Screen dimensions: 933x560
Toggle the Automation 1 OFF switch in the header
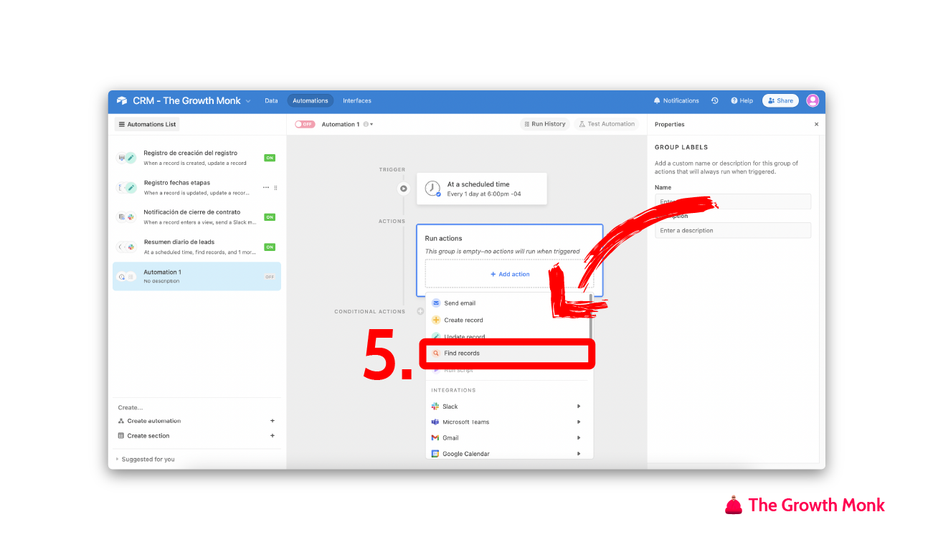(x=305, y=124)
